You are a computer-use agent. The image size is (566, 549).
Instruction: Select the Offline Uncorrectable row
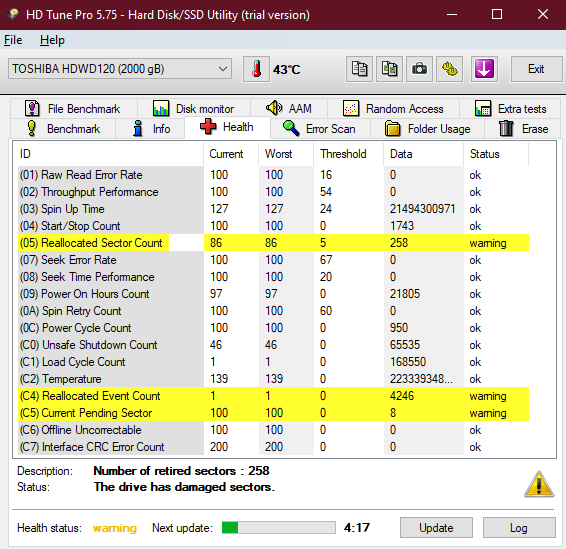pyautogui.click(x=273, y=430)
